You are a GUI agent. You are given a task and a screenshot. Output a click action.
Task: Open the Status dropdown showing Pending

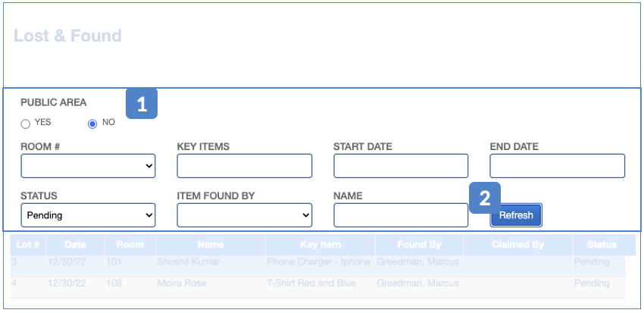[x=88, y=215]
